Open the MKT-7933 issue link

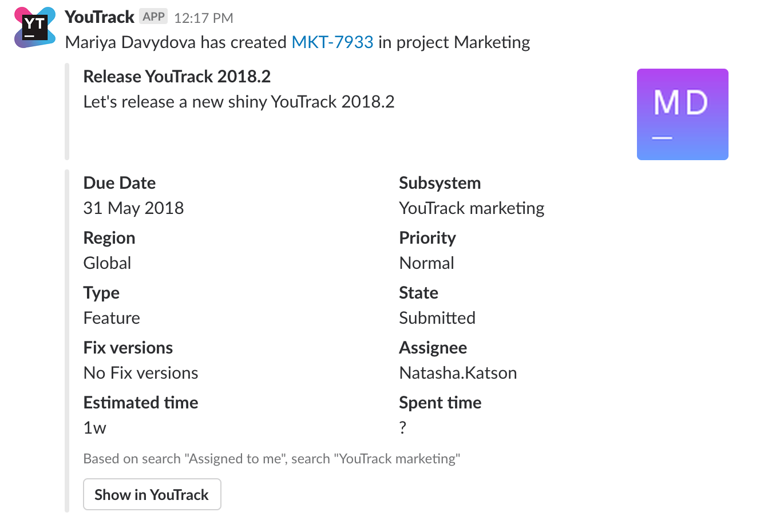click(332, 42)
